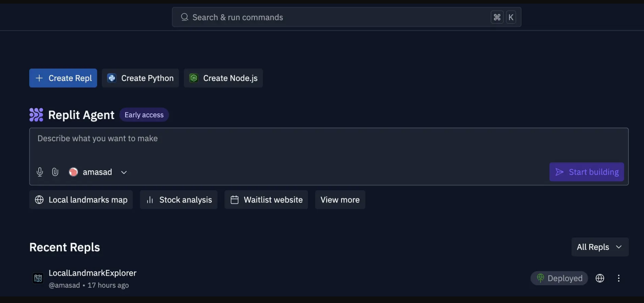
Task: Focus the Search & run commands field
Action: [x=347, y=17]
